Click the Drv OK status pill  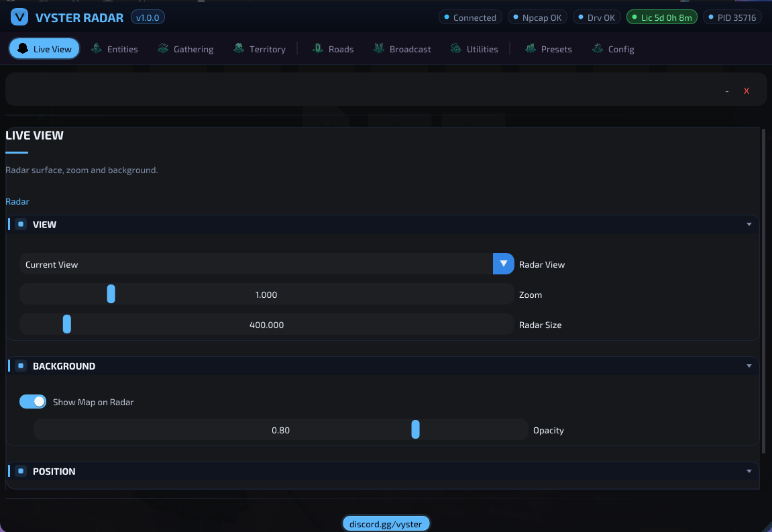(x=596, y=17)
